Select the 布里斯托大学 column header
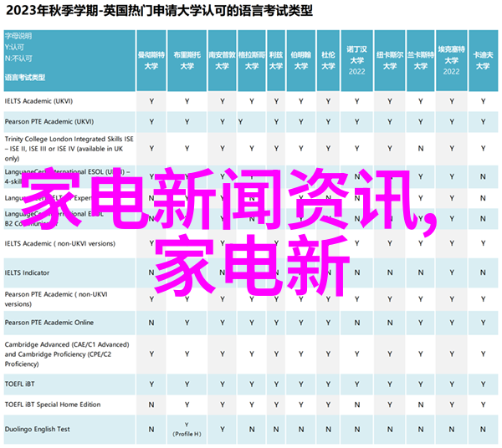 click(x=187, y=60)
